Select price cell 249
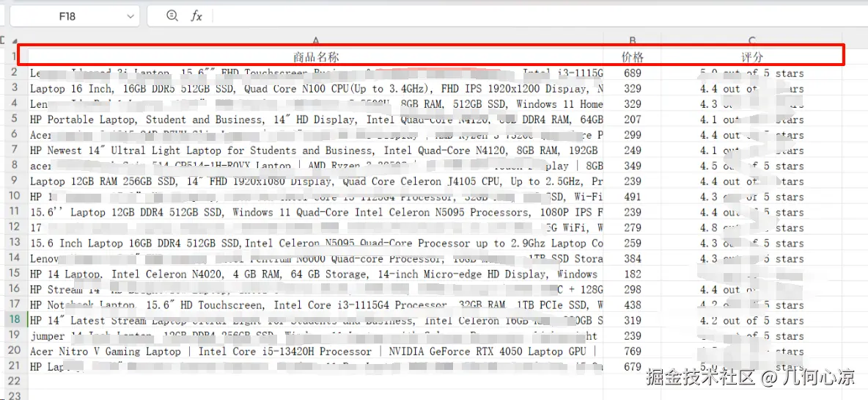The height and width of the screenshot is (400, 868). (x=632, y=150)
